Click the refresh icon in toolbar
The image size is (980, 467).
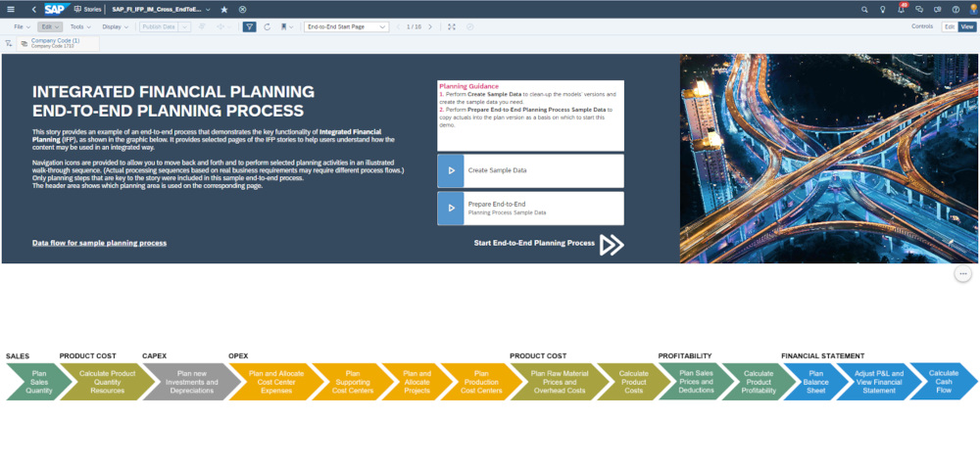point(268,26)
